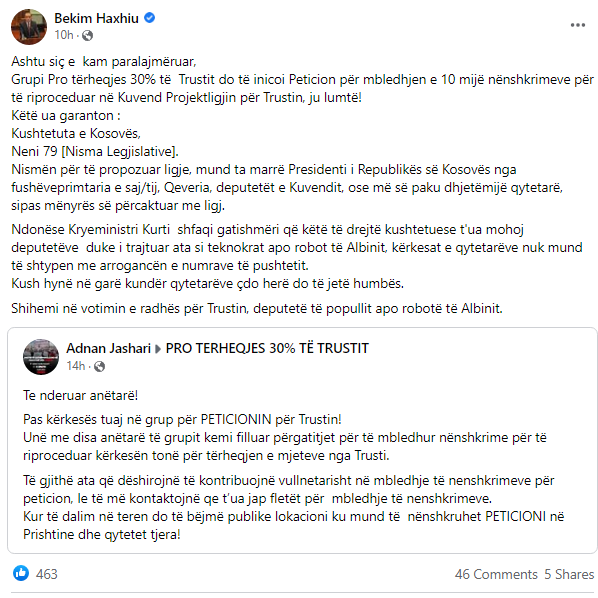Click the 10h post timestamp
This screenshot has width=598, height=598.
coord(64,35)
